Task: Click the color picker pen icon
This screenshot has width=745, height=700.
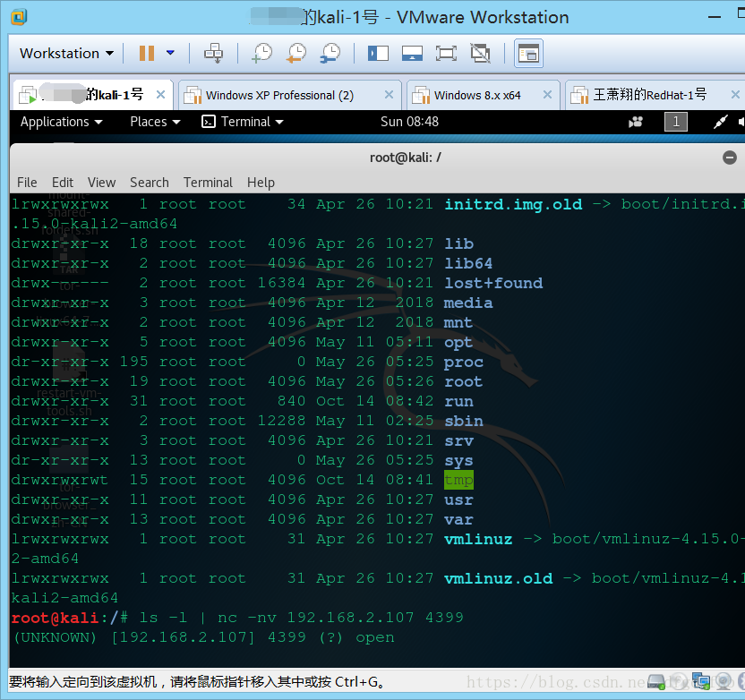Action: 720,122
